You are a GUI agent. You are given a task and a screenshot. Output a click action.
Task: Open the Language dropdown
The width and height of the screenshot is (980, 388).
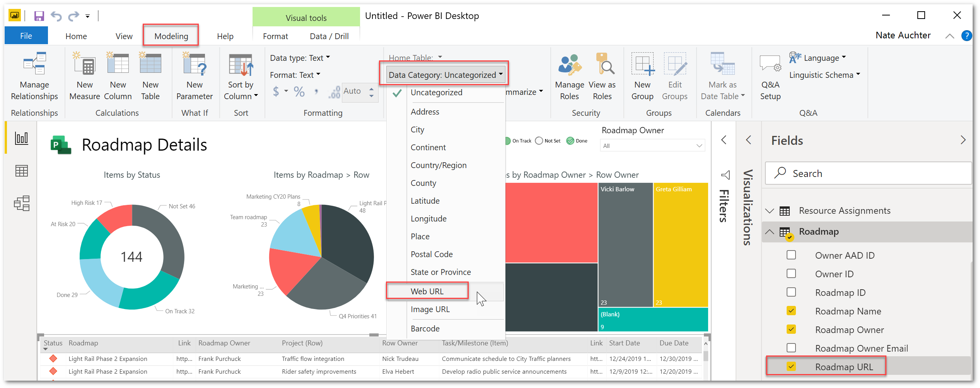coord(817,58)
